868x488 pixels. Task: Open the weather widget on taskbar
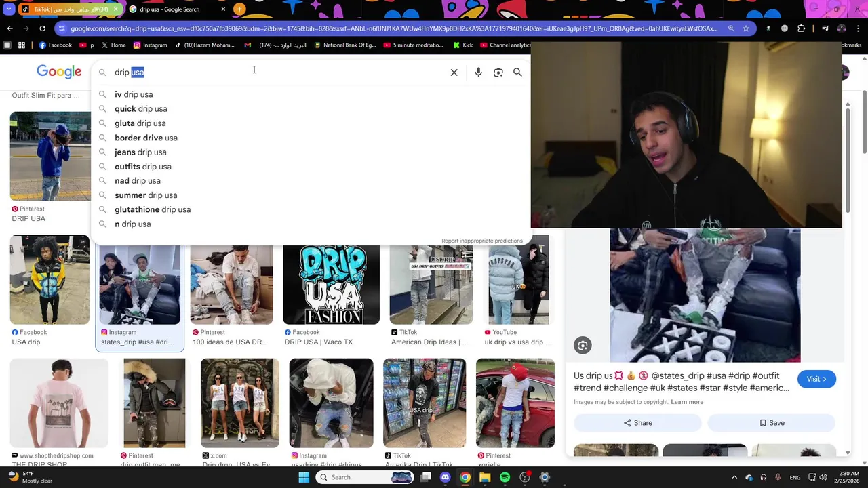point(30,477)
